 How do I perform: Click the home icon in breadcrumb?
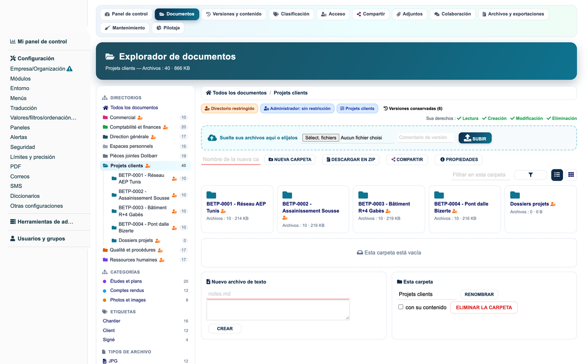pyautogui.click(x=208, y=93)
